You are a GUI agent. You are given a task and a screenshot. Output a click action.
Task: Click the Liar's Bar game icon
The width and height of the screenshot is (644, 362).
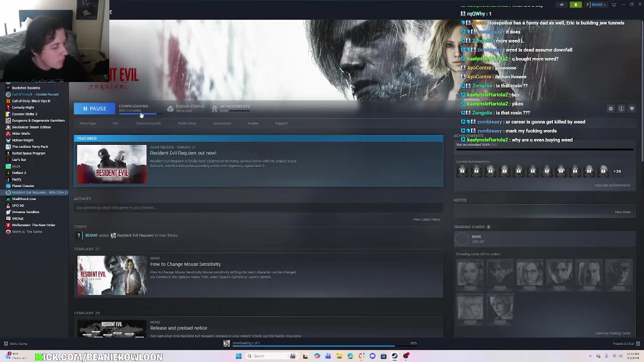(8, 160)
